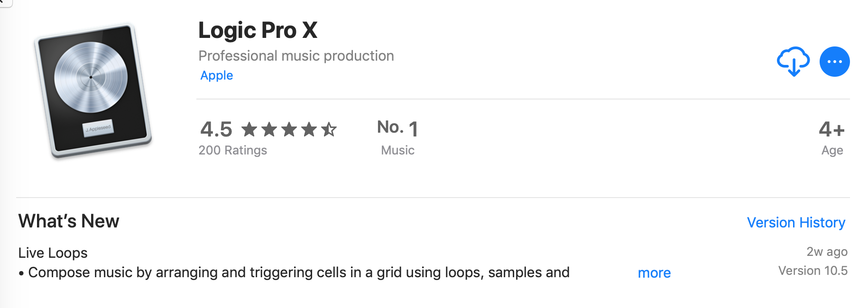This screenshot has height=308, width=868.
Task: Open the Apple developer link
Action: tap(217, 75)
